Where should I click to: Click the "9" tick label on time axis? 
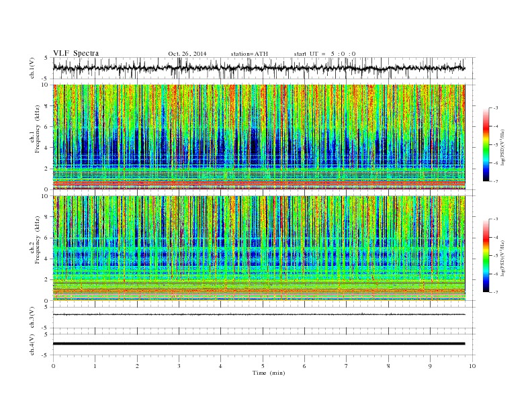[430, 366]
